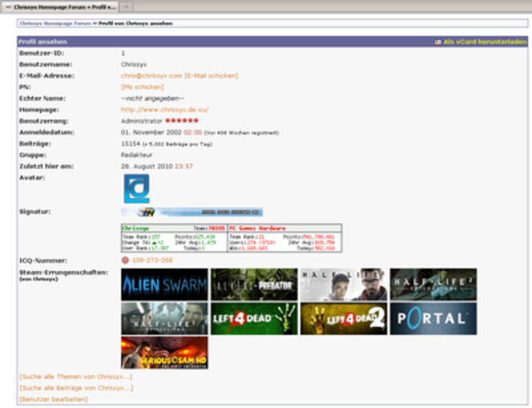Search all posts (Beiträge) by Chrissyx
This screenshot has width=532, height=408.
click(76, 387)
